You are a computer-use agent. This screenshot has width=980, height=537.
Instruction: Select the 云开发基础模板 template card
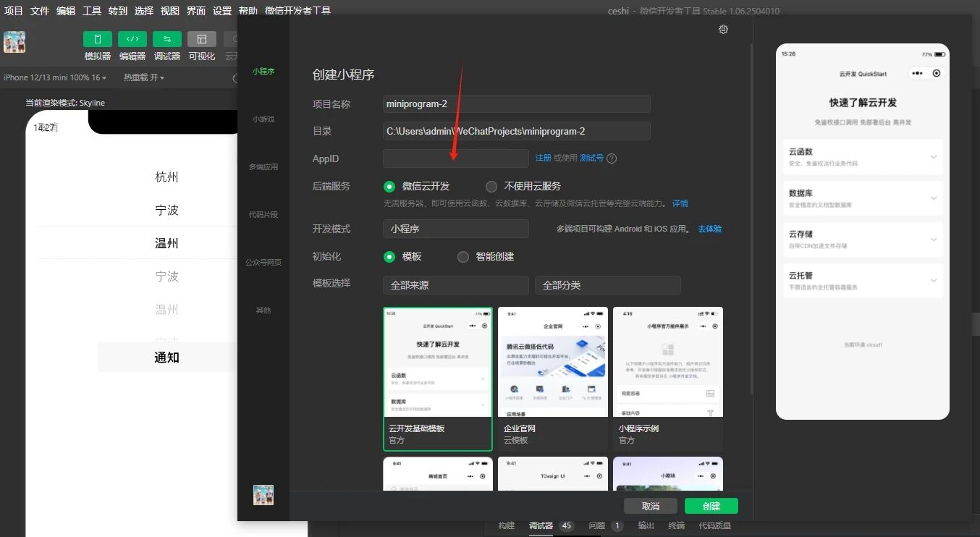[x=438, y=379]
